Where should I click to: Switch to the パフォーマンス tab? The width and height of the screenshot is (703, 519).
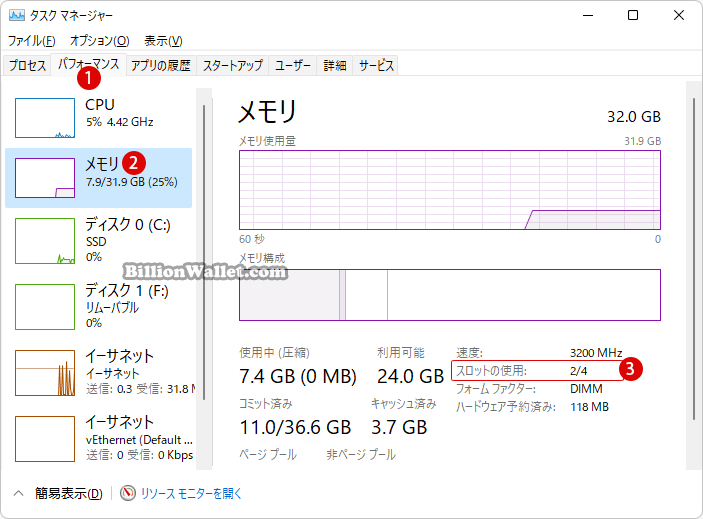[88, 64]
